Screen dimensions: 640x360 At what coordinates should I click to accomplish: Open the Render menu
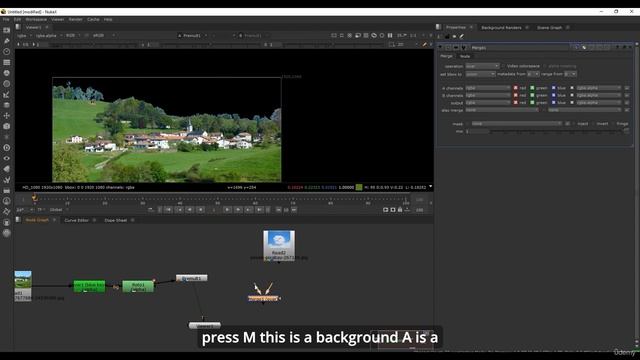point(76,19)
